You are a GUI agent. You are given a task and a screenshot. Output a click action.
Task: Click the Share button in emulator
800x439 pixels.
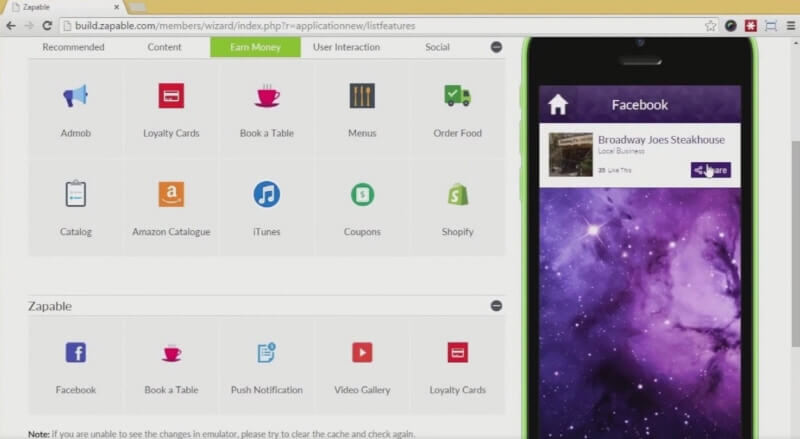click(711, 170)
